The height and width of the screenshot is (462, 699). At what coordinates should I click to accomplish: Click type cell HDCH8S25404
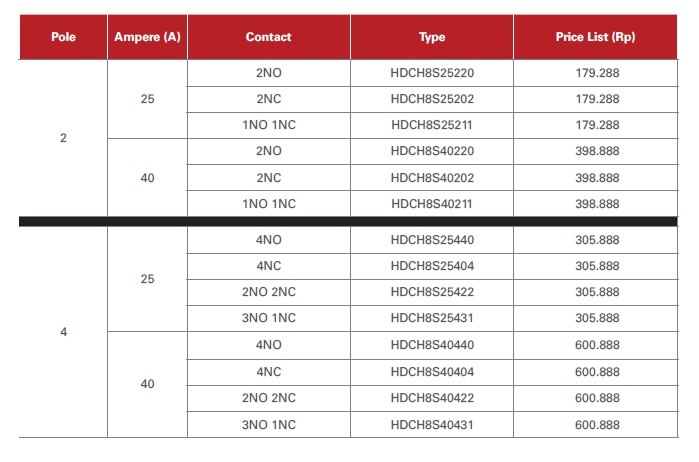coord(432,266)
